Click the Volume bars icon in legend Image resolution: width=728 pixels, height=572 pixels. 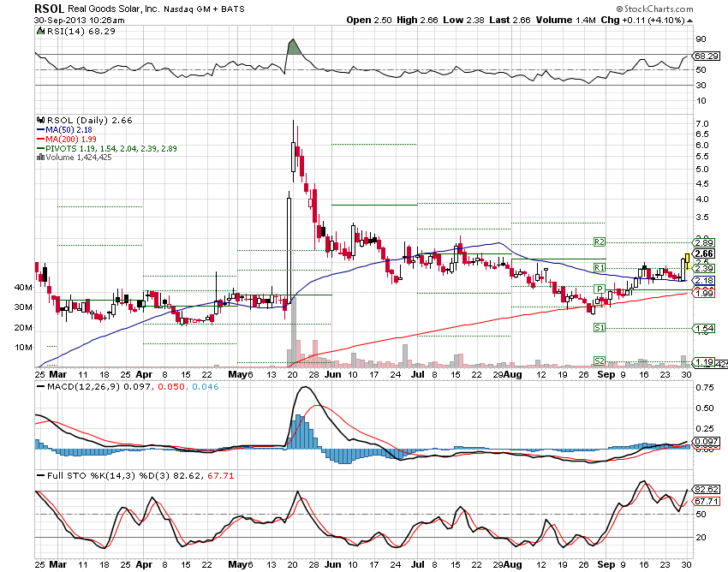[x=40, y=158]
